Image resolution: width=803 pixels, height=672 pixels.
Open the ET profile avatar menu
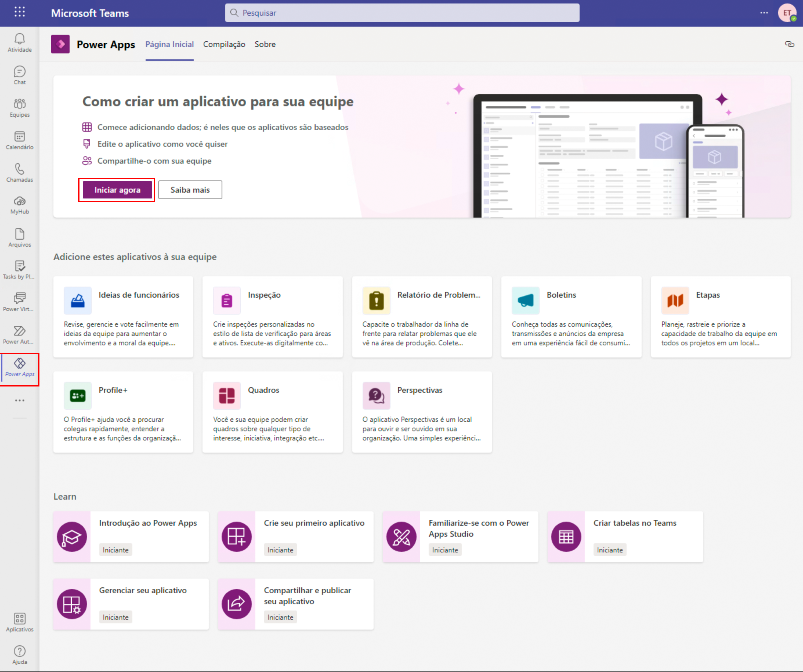[786, 12]
